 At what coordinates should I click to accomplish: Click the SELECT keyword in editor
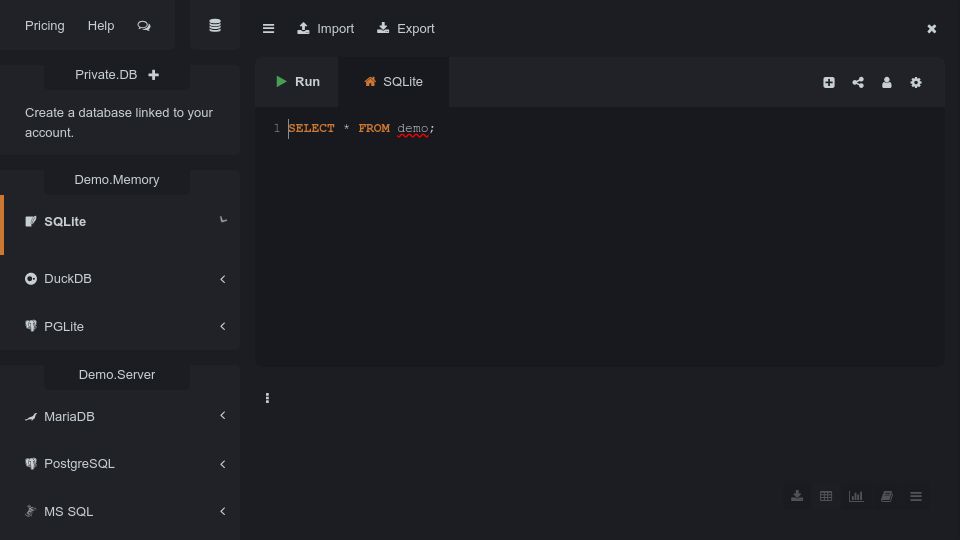[311, 128]
